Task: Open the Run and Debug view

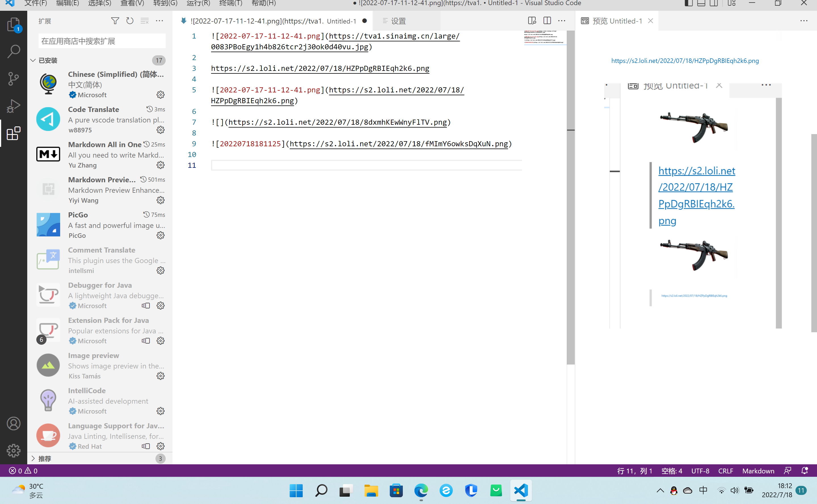Action: coord(13,106)
